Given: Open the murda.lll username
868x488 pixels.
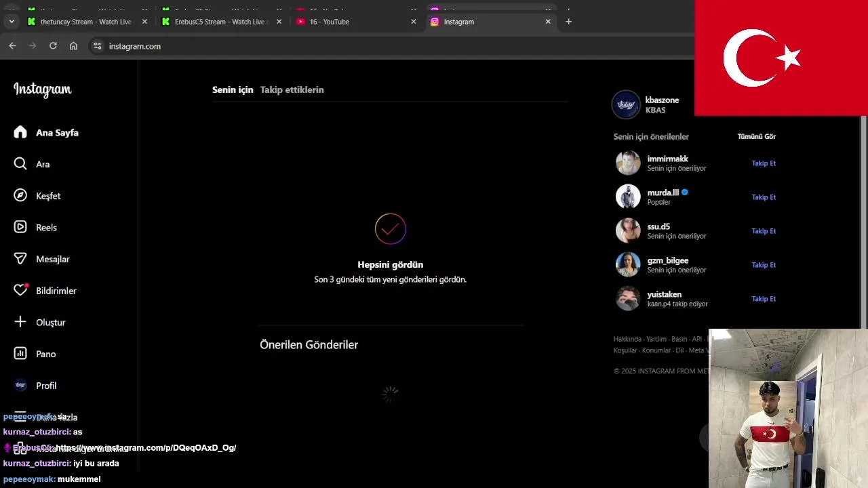Looking at the screenshot, I should [x=663, y=192].
